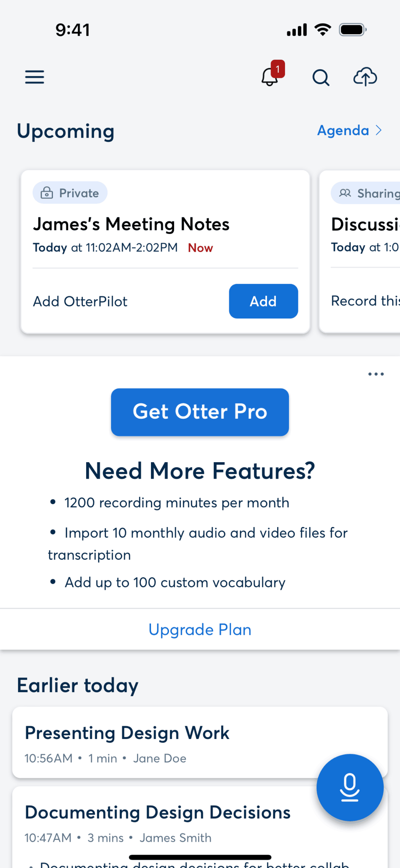The height and width of the screenshot is (868, 400).
Task: Tap the battery indicator in status bar
Action: tap(353, 30)
